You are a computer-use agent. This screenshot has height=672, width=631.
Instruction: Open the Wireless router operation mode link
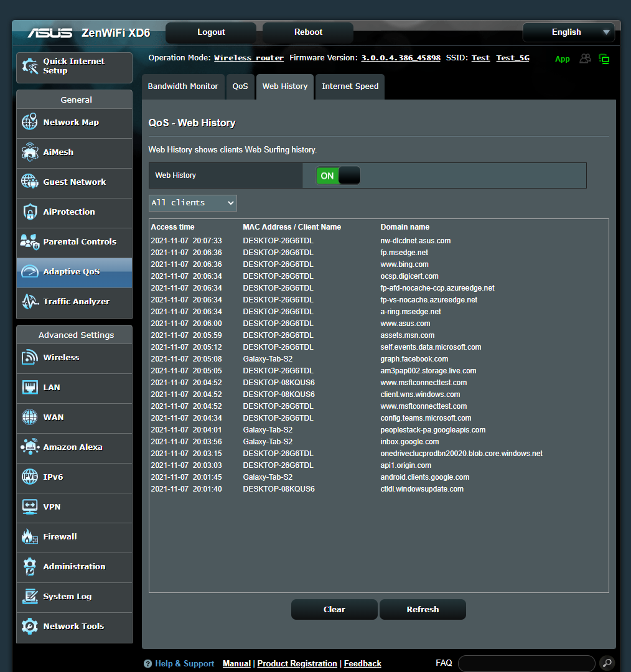point(249,58)
